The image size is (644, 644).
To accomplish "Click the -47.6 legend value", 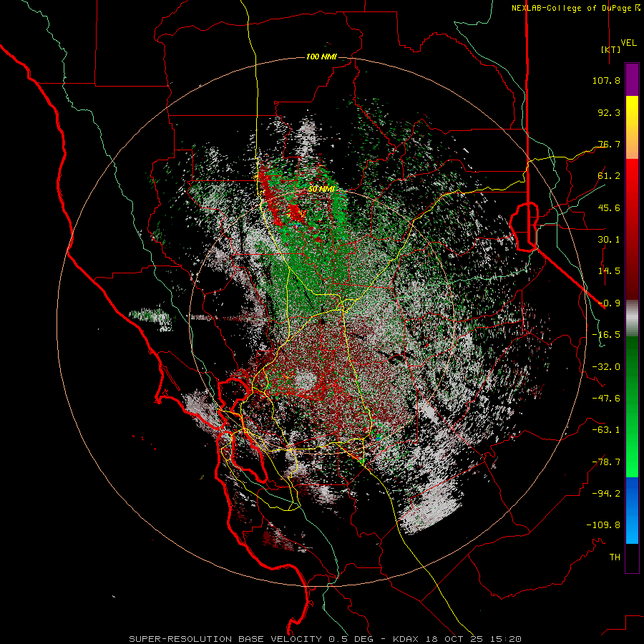I will tap(606, 399).
